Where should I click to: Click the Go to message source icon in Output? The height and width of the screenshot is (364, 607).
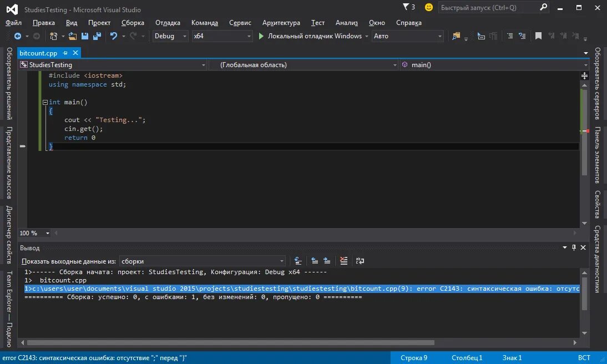298,261
